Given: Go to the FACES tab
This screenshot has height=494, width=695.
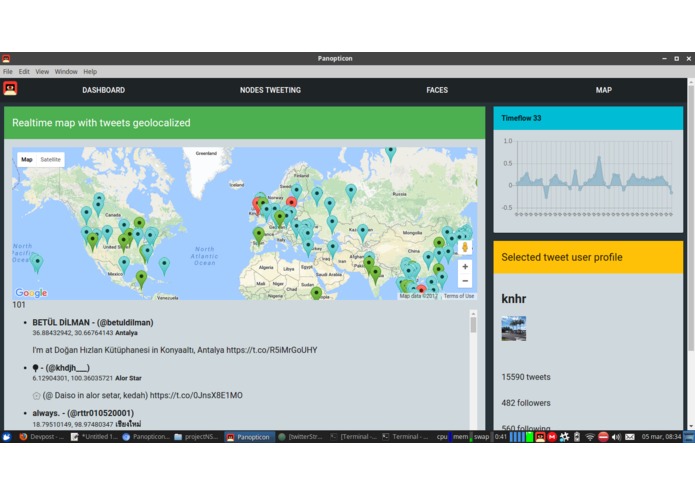Looking at the screenshot, I should (437, 90).
